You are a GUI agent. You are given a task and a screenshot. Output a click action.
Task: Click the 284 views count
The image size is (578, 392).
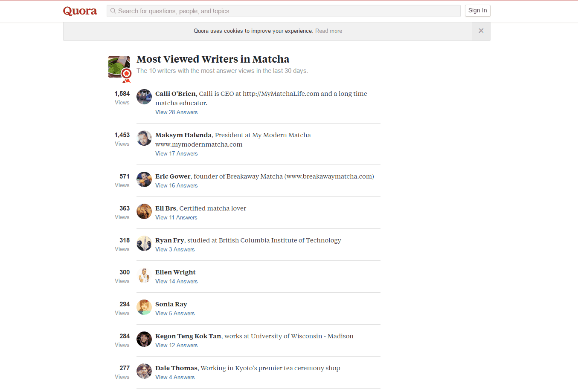pyautogui.click(x=125, y=336)
